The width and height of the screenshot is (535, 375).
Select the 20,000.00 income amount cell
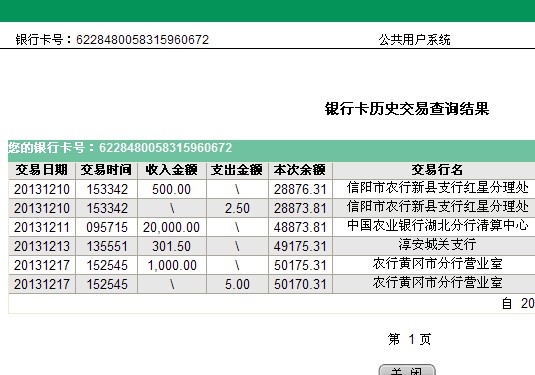pyautogui.click(x=172, y=227)
